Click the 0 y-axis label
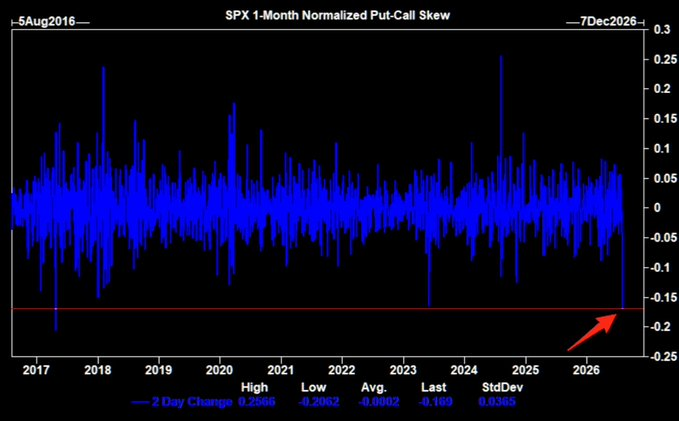This screenshot has height=421, width=679. 657,208
